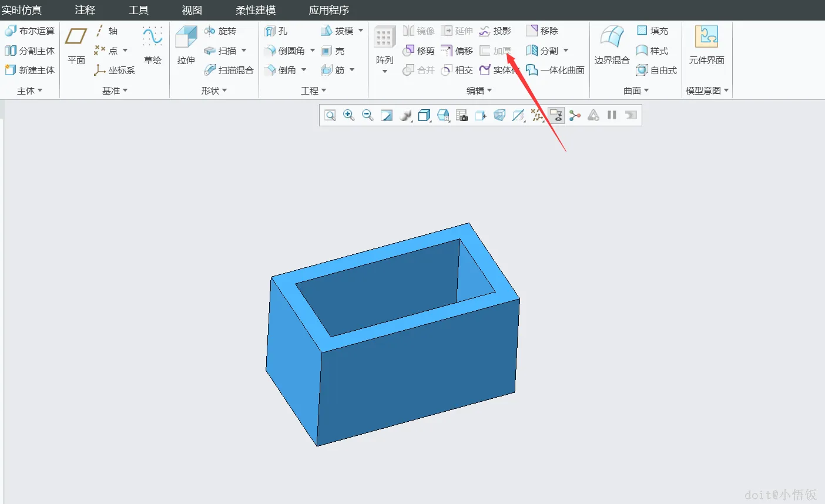The height and width of the screenshot is (504, 825).
Task: Expand the 分割 dropdown in 编辑 group
Action: click(x=566, y=51)
